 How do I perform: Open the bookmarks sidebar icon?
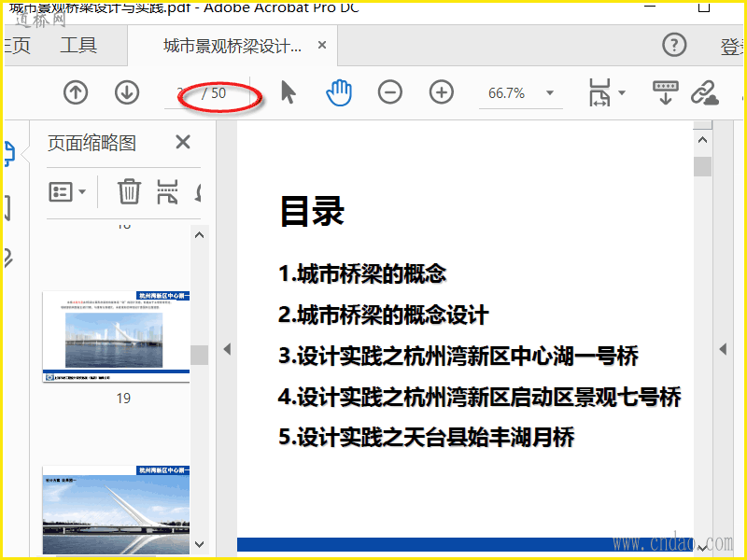[x=7, y=207]
